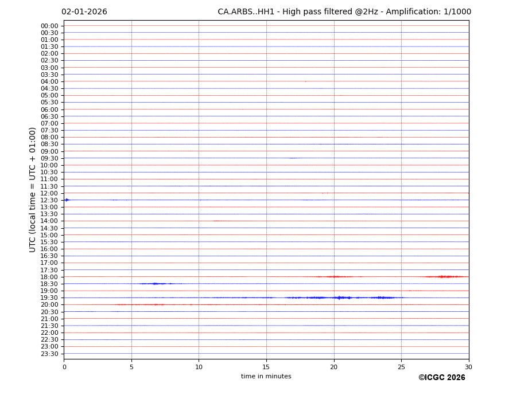This screenshot has width=532, height=399.
Task: Click the blue burst near minute 20 on 19:30 trace
Action: click(340, 298)
